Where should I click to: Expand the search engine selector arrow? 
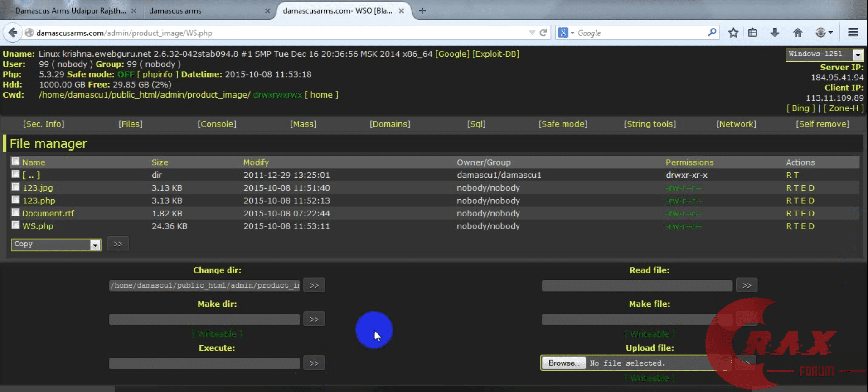click(572, 33)
